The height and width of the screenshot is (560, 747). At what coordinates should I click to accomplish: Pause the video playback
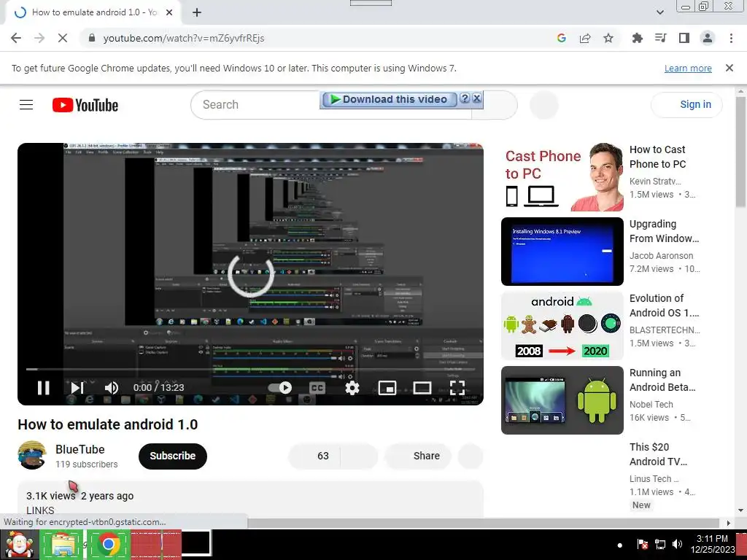(43, 388)
